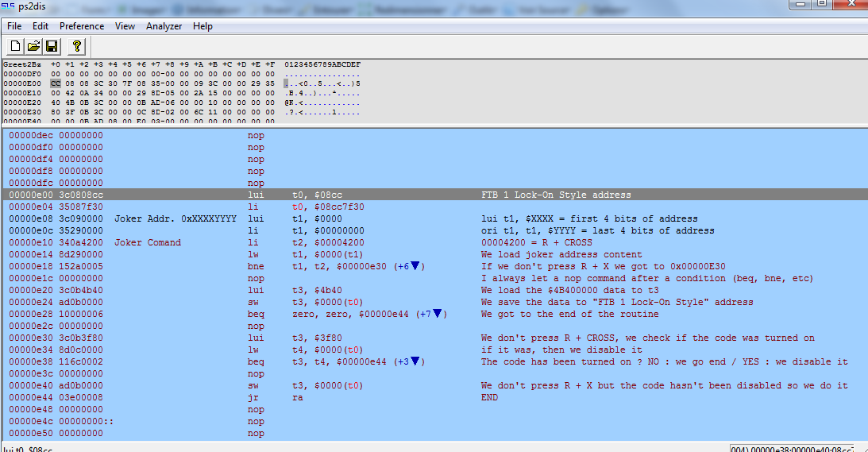
Task: Click the Save floppy disk icon
Action: click(52, 46)
